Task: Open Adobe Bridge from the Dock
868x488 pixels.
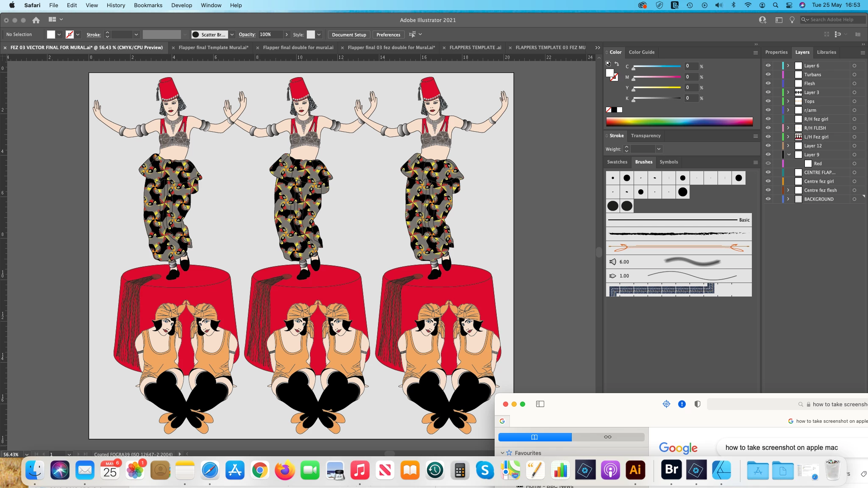Action: (x=671, y=469)
